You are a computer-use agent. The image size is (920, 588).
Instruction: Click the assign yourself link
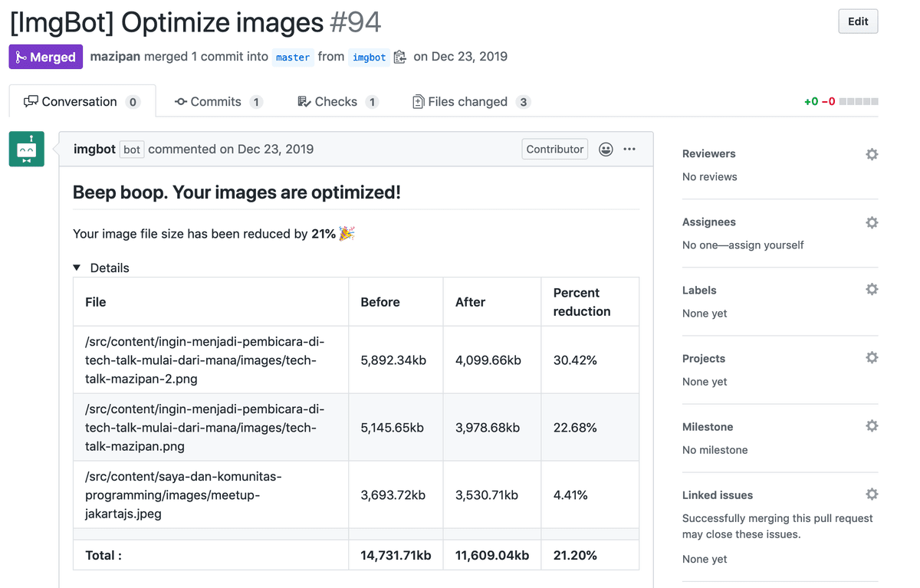tap(767, 245)
